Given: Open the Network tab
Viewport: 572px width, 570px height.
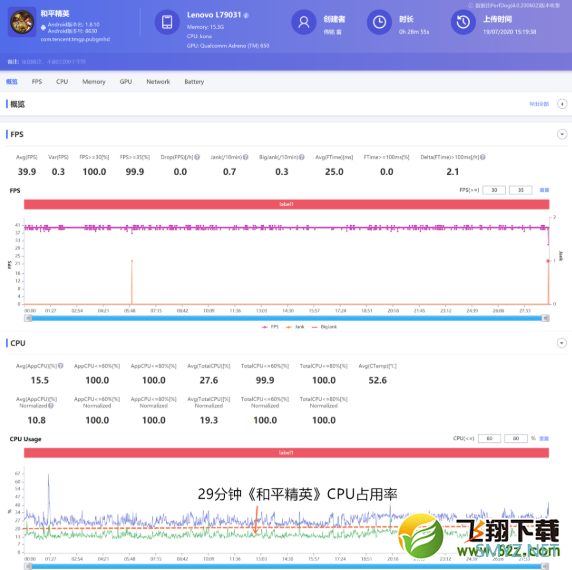Looking at the screenshot, I should [x=158, y=82].
